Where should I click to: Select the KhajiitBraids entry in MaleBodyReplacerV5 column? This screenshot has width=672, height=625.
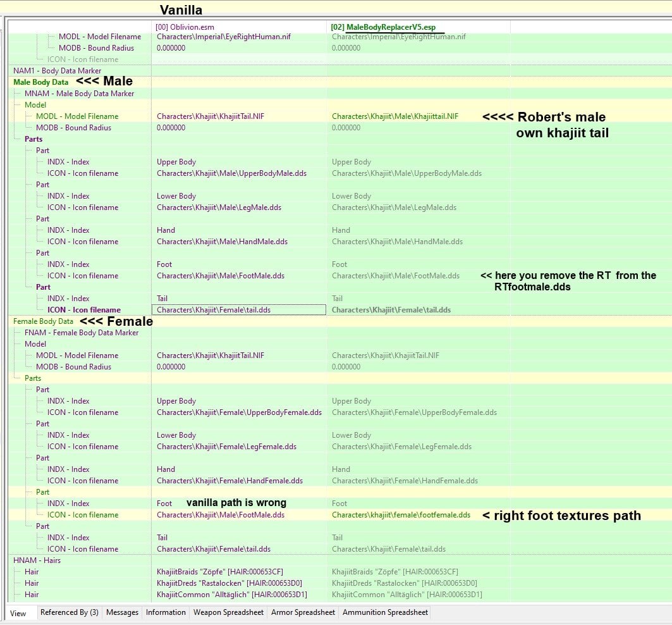click(x=394, y=572)
